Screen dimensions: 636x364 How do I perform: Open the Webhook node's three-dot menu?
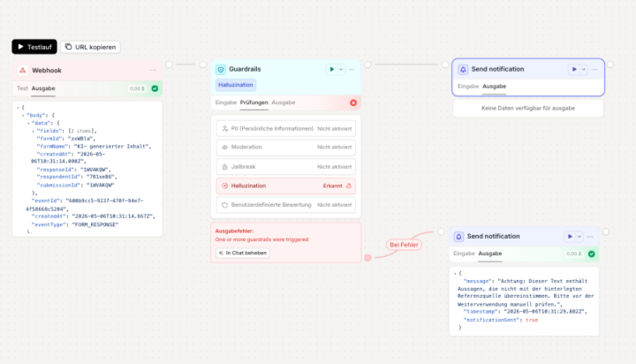153,70
